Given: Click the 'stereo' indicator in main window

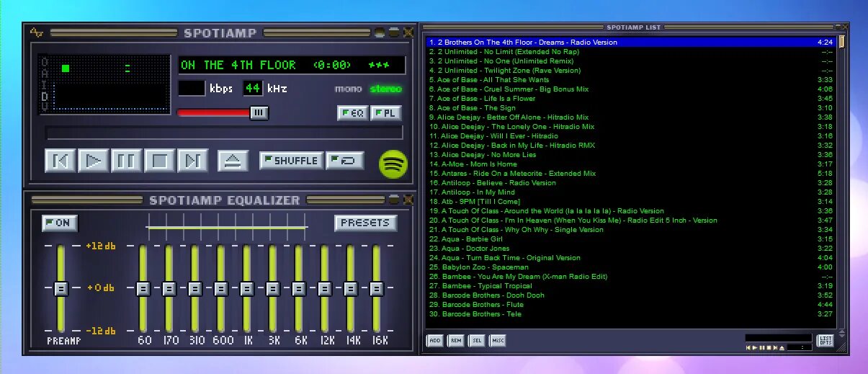Looking at the screenshot, I should [x=385, y=89].
